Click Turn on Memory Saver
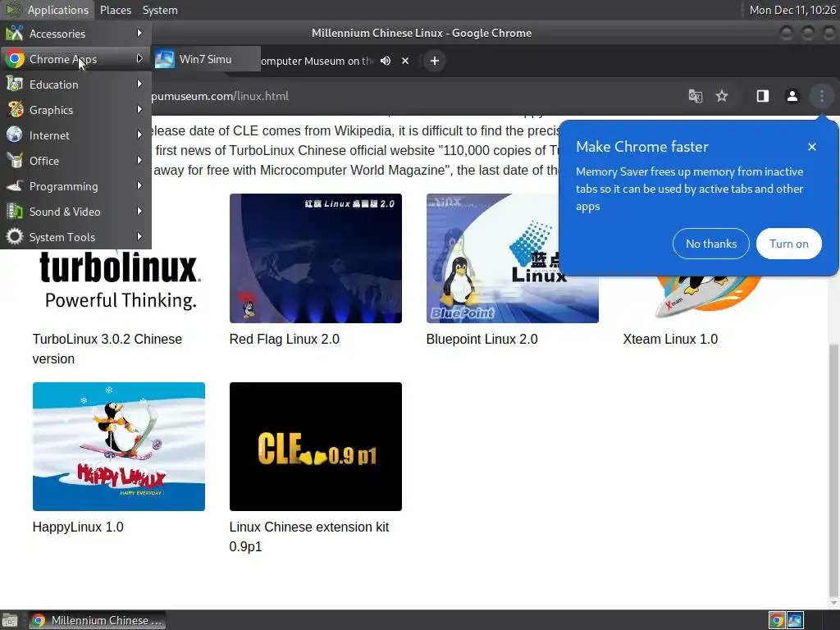The height and width of the screenshot is (630, 840). pos(788,244)
